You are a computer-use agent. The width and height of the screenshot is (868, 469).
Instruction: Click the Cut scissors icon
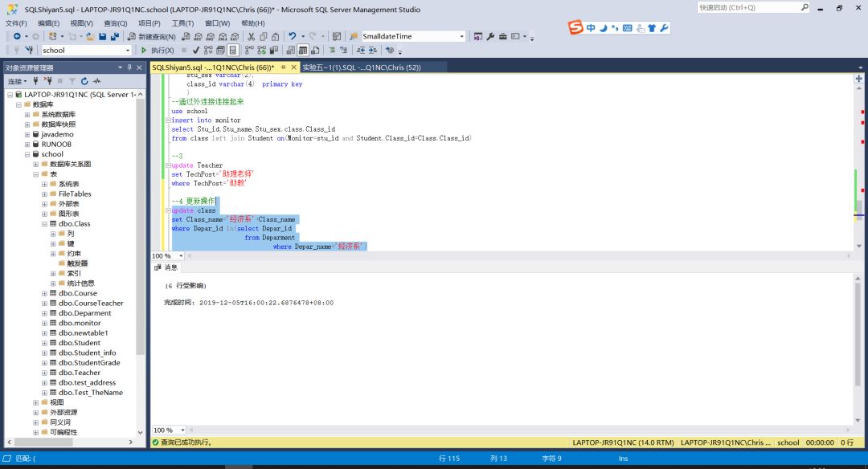[x=252, y=36]
